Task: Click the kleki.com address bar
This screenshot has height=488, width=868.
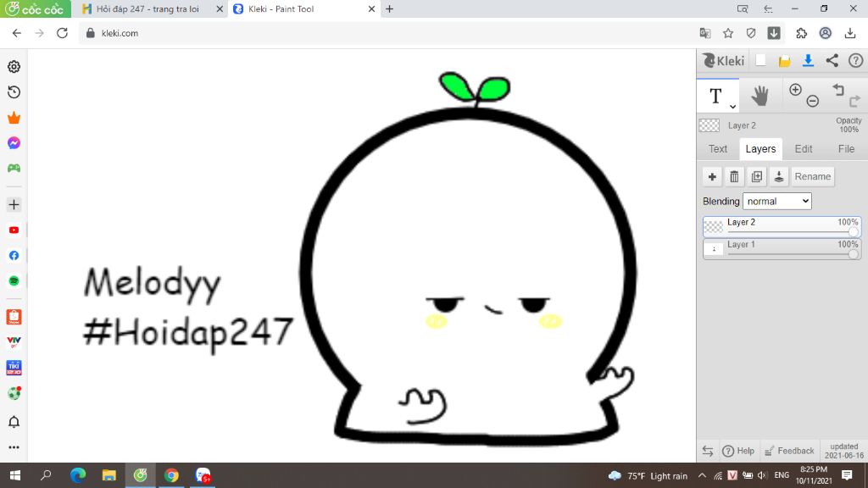Action: pos(387,33)
